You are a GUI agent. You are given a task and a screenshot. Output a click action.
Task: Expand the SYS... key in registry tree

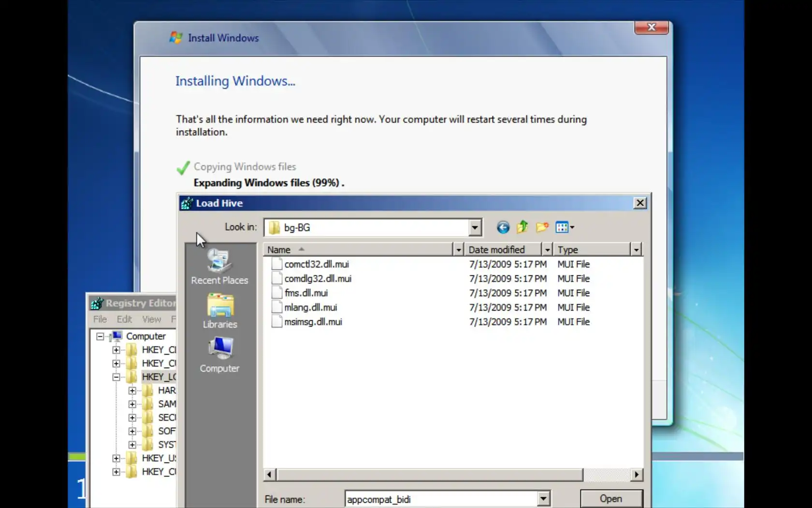point(132,445)
